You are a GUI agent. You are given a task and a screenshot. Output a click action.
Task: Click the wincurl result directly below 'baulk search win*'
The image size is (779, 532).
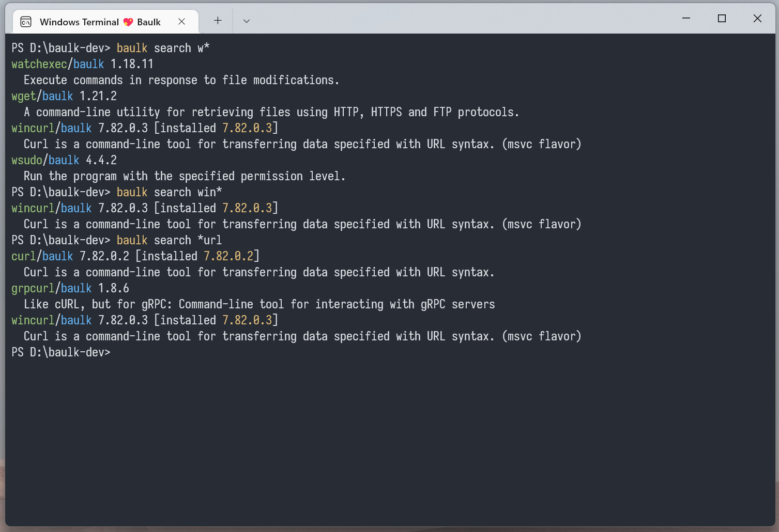click(x=145, y=208)
